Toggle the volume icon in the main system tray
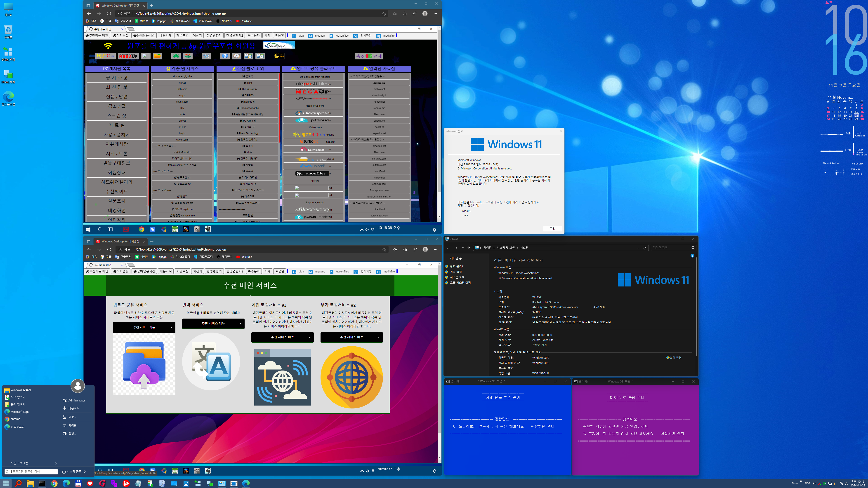Screen dimensions: 868x488 (814, 483)
